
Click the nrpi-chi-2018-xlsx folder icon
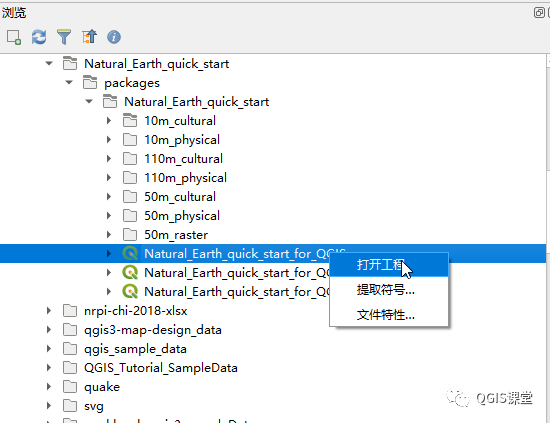click(x=70, y=310)
